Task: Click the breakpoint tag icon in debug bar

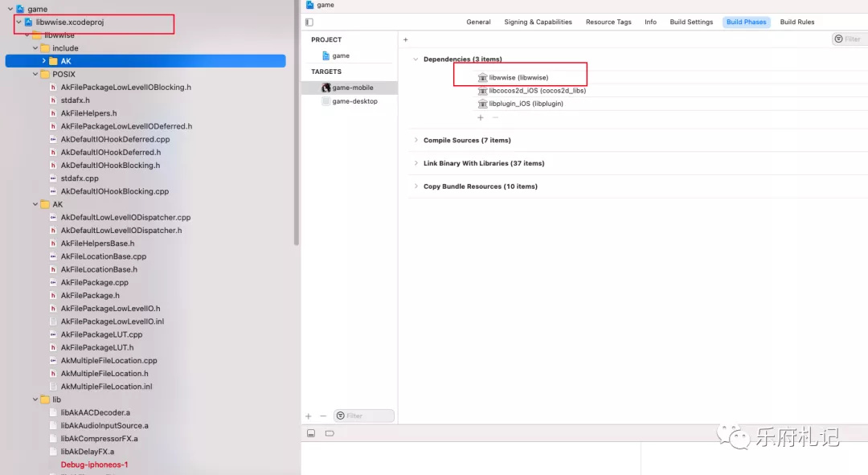Action: pos(330,433)
